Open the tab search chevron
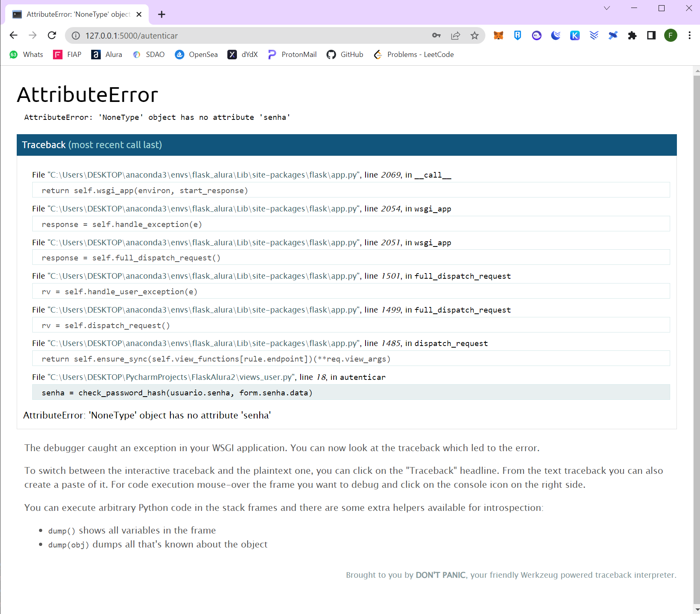Screen dimensions: 700x614 click(x=607, y=8)
